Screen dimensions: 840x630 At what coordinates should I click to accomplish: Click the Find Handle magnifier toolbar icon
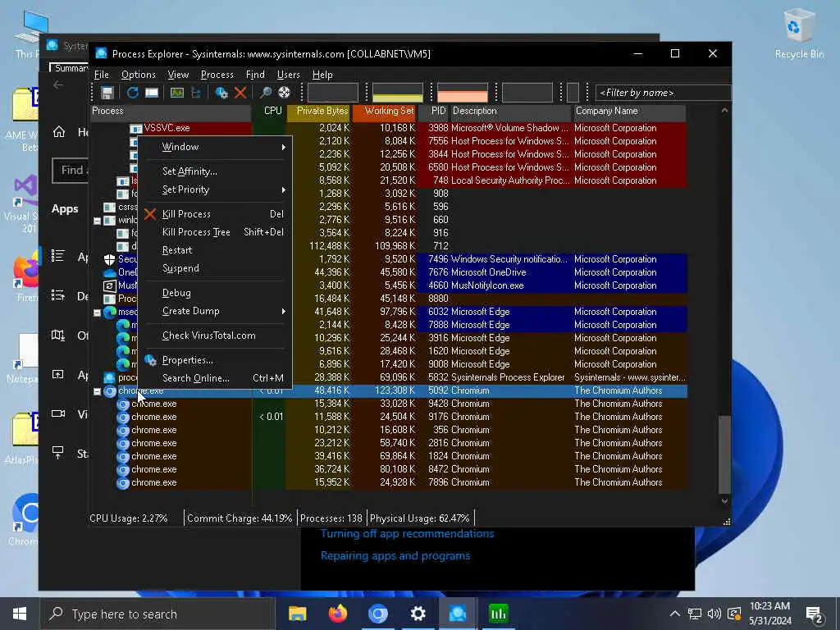pyautogui.click(x=265, y=93)
